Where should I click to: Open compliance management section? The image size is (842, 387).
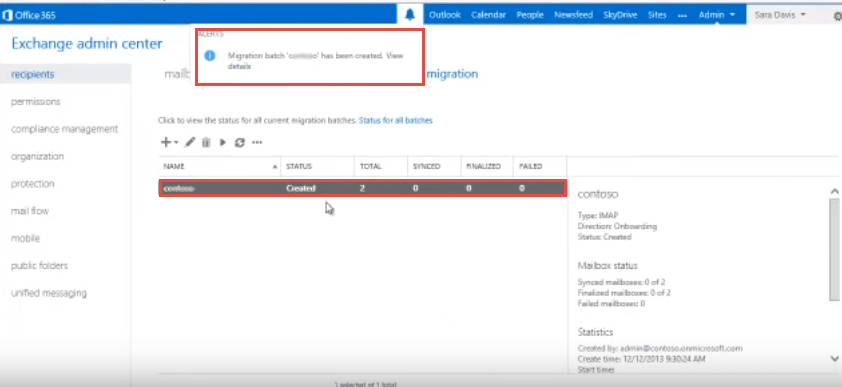coord(64,129)
